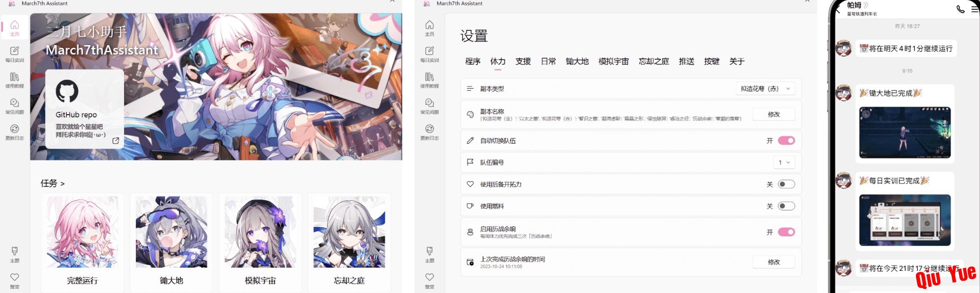
Task: Open 每日实训 in the home window sidebar
Action: pyautogui.click(x=14, y=54)
